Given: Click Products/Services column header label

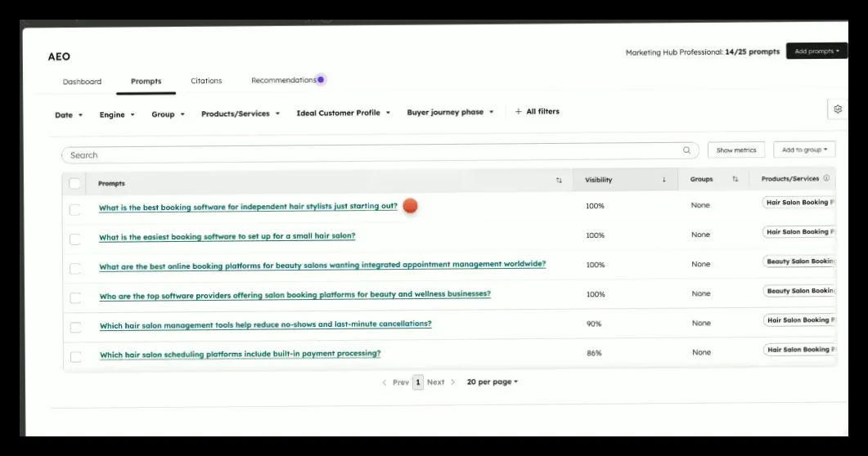Looking at the screenshot, I should [x=790, y=178].
